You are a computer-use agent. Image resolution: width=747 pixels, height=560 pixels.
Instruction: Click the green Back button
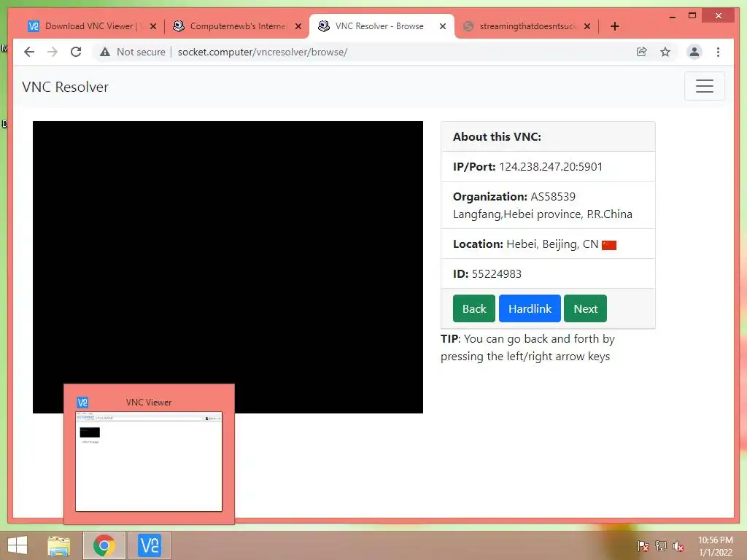(x=474, y=308)
